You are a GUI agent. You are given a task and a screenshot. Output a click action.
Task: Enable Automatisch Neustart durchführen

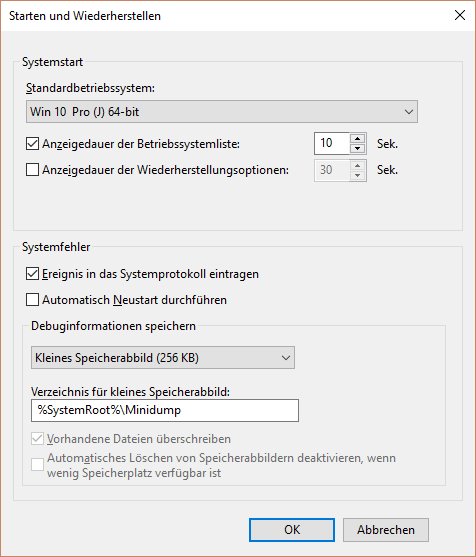point(32,300)
